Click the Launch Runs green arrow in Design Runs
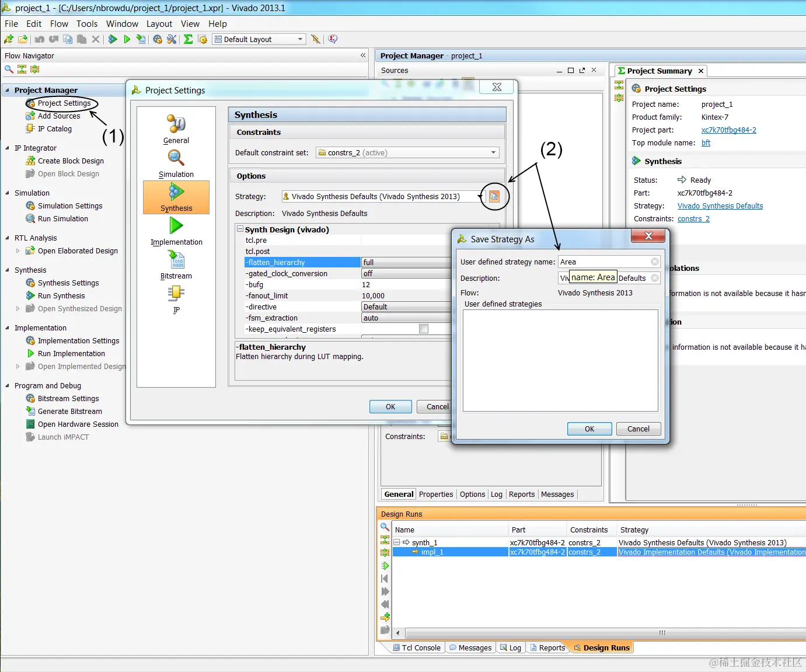 pos(385,566)
